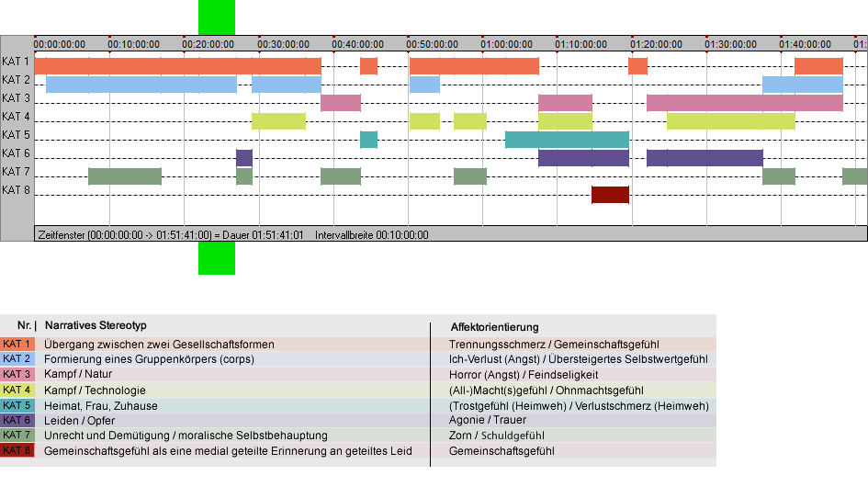Click the 'Zorn / Schuldgefühl' affect text
Screen dimensions: 868x487
coord(497,436)
